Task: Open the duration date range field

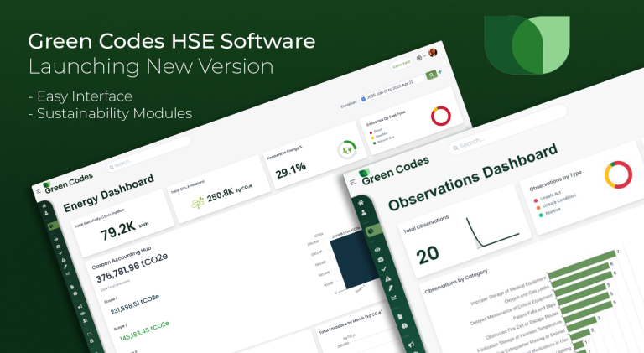Action: [392, 89]
